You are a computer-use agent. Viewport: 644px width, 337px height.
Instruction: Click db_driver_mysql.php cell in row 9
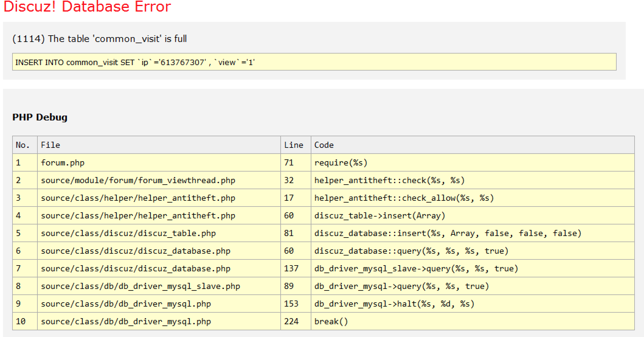tap(159, 304)
